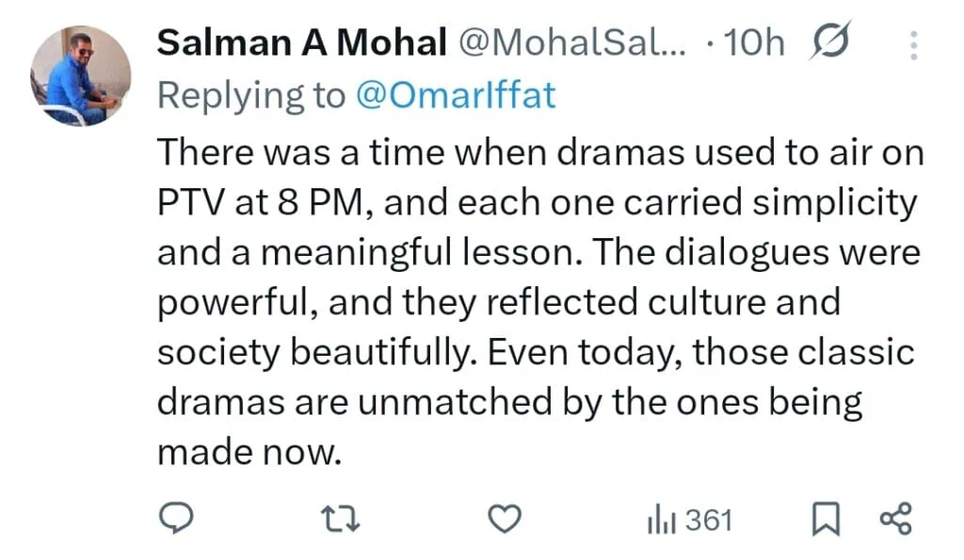Click the 'Replying to' label

coord(250,95)
